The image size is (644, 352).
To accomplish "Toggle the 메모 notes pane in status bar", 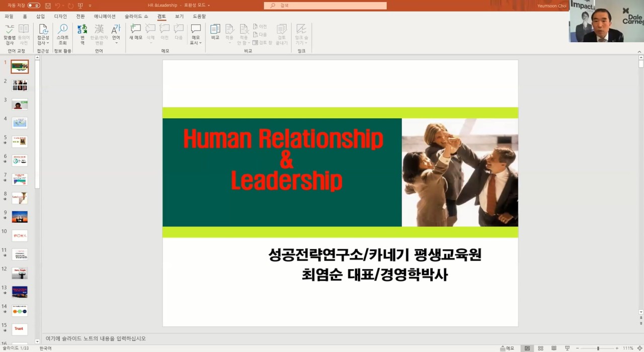I will click(x=507, y=348).
